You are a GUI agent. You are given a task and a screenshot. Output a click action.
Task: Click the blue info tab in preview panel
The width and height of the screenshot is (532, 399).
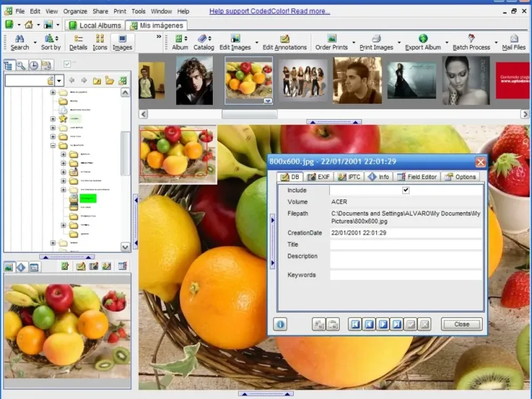click(x=21, y=267)
